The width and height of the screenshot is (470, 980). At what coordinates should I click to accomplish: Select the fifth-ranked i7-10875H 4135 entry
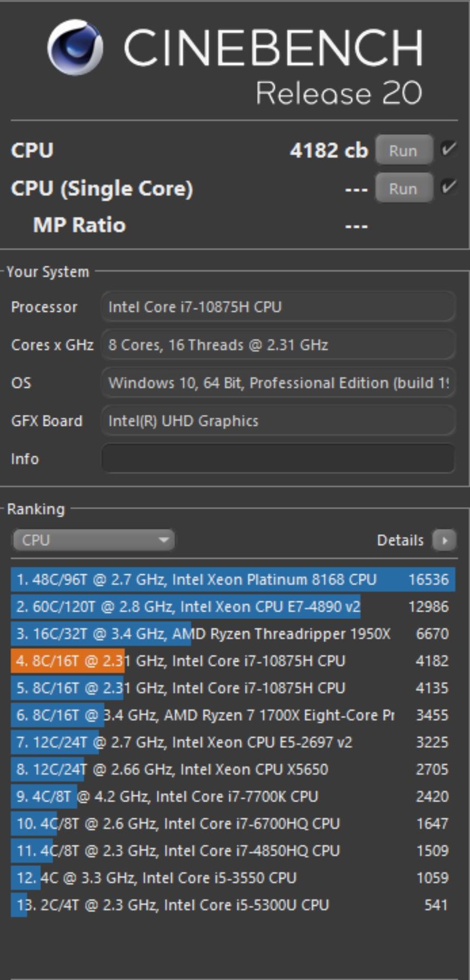232,688
